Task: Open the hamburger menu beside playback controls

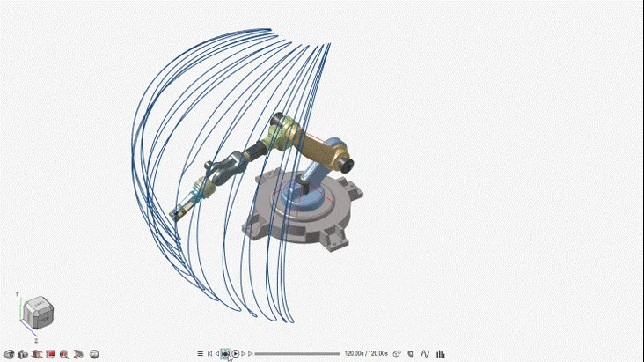Action: tap(200, 354)
